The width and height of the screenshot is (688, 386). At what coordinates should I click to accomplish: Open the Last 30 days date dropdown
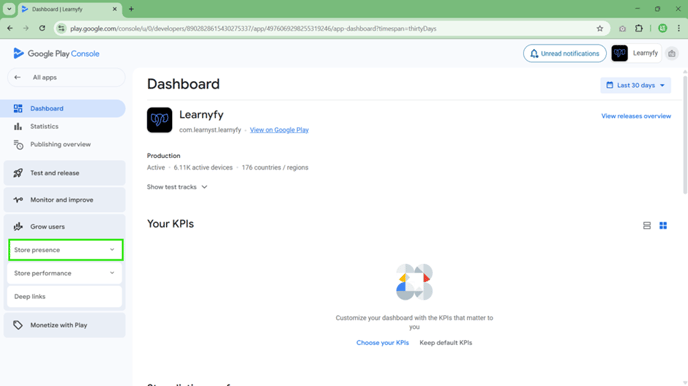(635, 85)
